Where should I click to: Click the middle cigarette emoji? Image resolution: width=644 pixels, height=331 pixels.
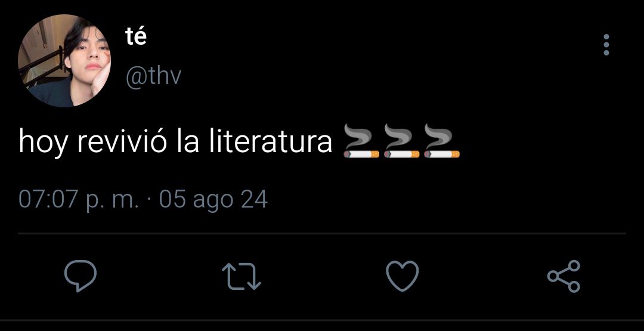tap(401, 141)
